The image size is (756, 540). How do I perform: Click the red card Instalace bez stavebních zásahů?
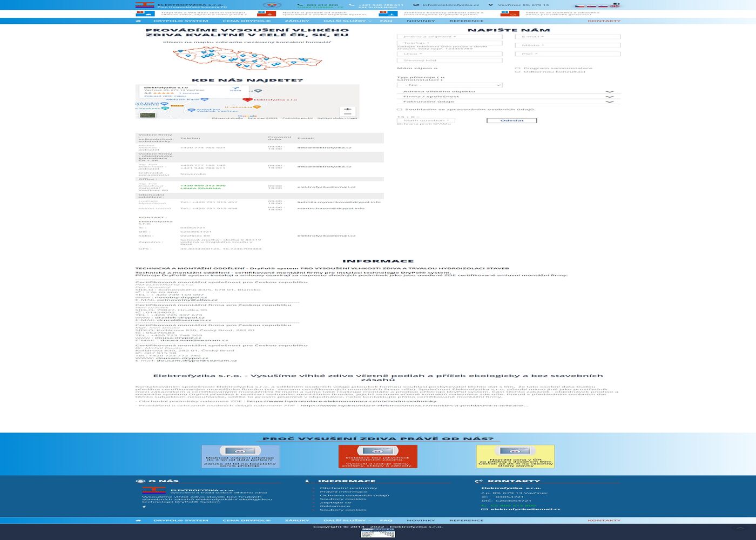pyautogui.click(x=378, y=456)
